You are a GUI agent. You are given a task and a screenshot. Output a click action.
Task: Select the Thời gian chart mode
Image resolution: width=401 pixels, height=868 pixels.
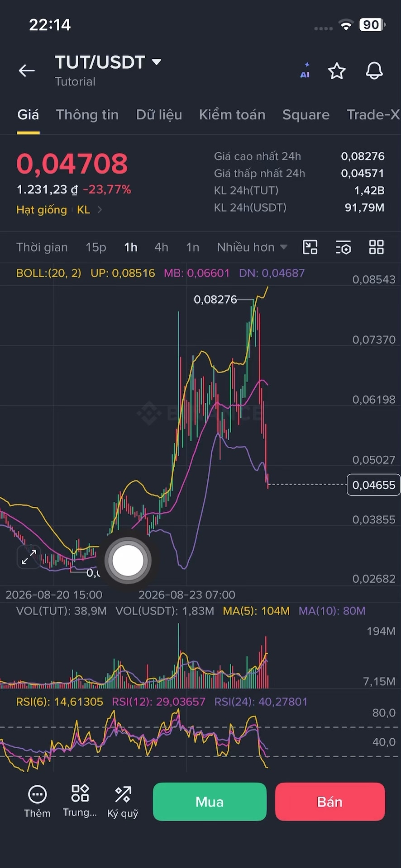pyautogui.click(x=42, y=247)
